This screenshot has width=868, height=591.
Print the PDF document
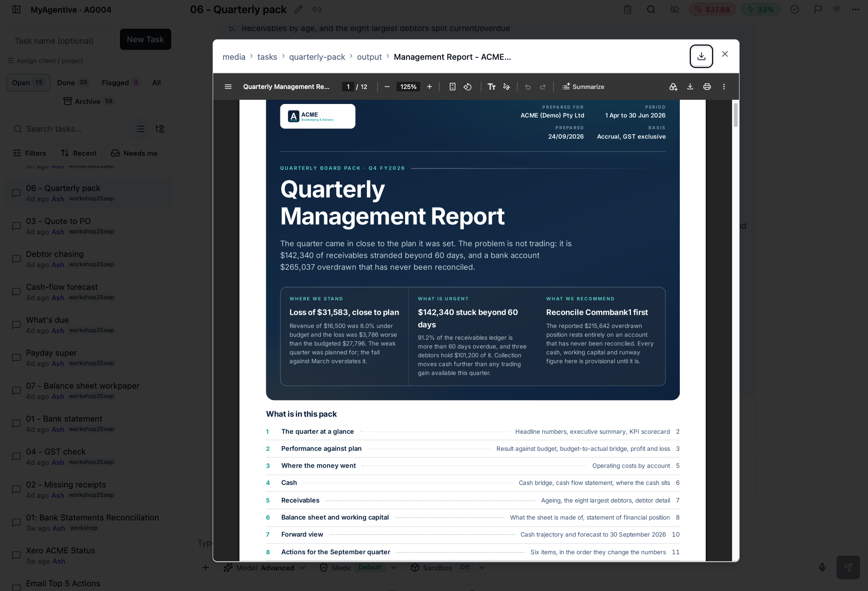[x=707, y=87]
